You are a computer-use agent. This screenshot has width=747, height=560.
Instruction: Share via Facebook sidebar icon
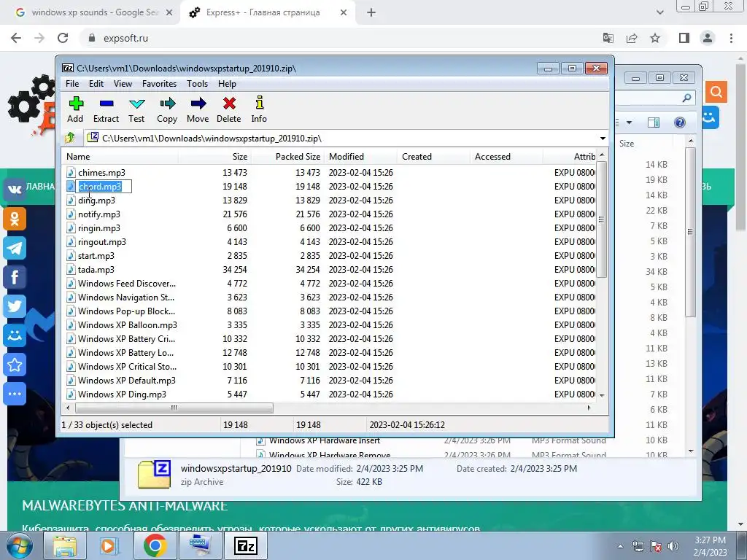point(15,277)
